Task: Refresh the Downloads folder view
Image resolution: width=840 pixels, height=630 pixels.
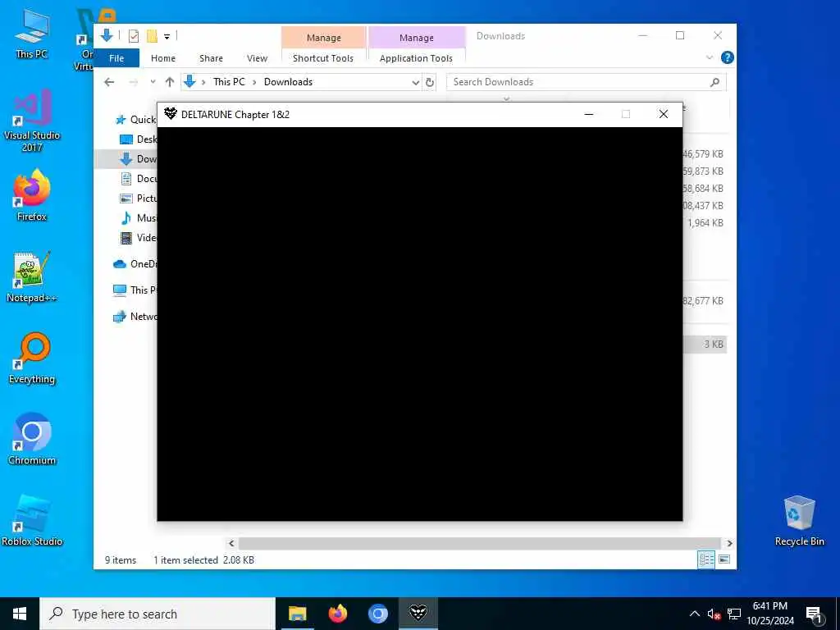Action: click(430, 82)
